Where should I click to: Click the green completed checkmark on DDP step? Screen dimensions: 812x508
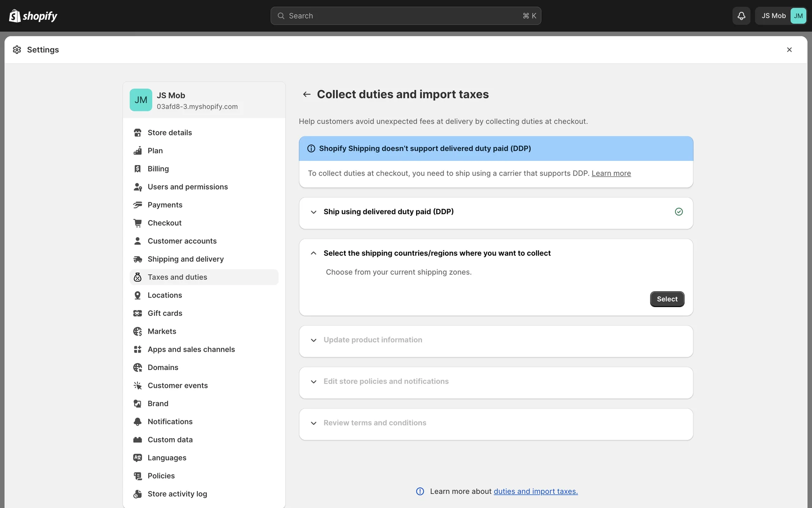[679, 212]
